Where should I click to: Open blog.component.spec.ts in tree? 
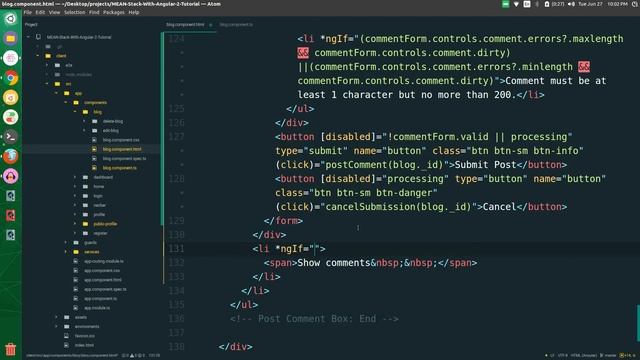[124, 159]
